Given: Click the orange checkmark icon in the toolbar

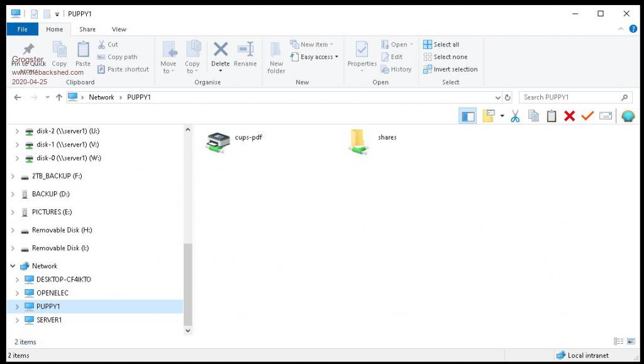Looking at the screenshot, I should point(587,116).
